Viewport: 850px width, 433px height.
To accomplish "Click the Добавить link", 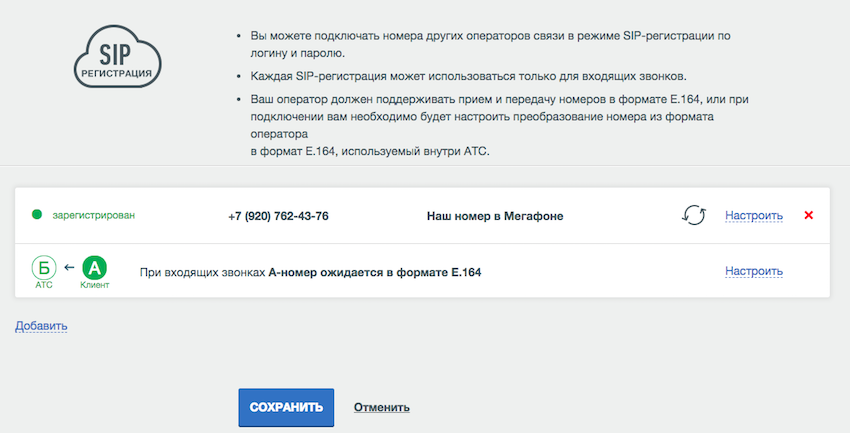I will click(x=41, y=326).
